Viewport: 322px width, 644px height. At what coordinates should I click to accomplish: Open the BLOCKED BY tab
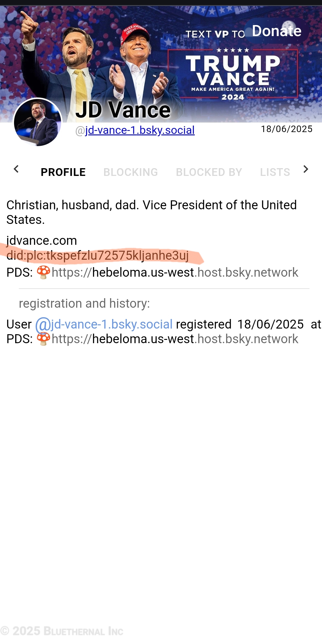(x=209, y=172)
